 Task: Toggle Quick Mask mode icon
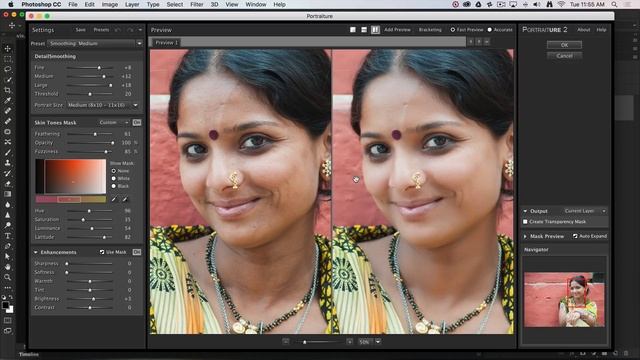point(8,321)
